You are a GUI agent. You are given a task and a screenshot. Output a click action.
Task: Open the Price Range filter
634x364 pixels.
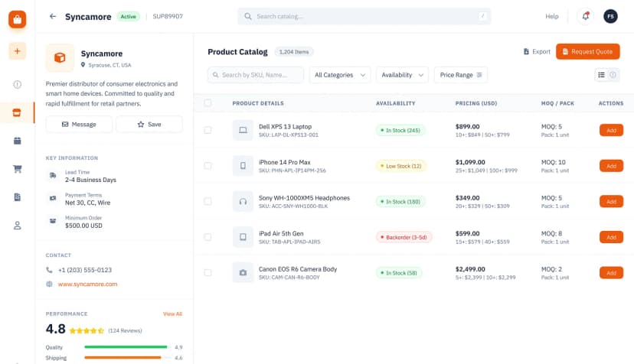[460, 75]
